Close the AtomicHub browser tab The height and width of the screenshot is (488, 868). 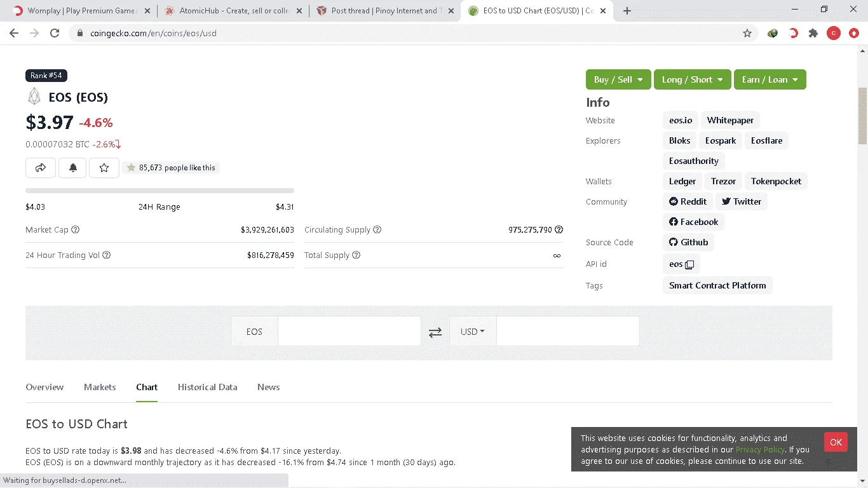pyautogui.click(x=299, y=11)
